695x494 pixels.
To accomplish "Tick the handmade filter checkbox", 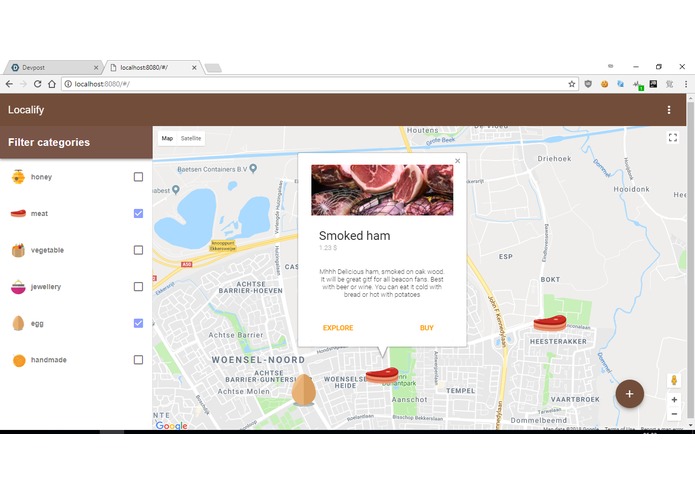I will (x=138, y=360).
